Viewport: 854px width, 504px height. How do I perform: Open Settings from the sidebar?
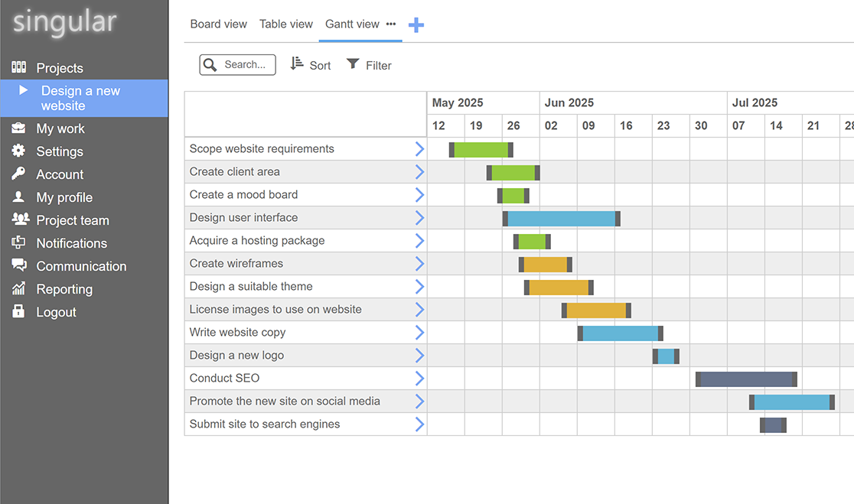coord(57,151)
